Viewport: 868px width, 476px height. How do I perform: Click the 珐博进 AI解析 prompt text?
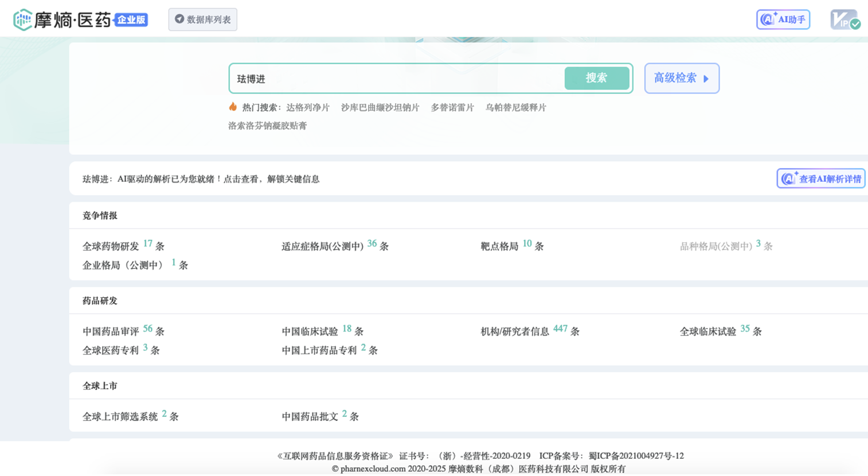point(201,179)
